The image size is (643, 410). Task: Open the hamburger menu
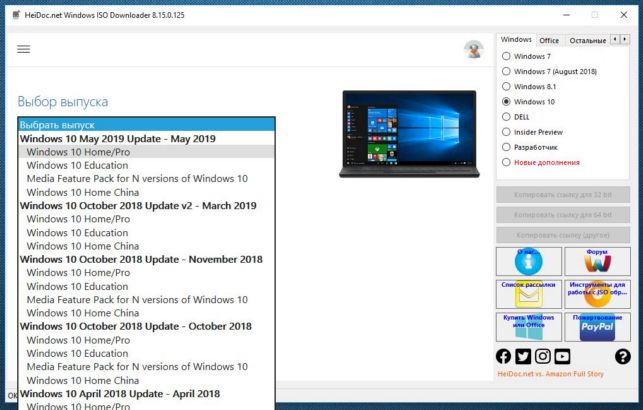(23, 49)
